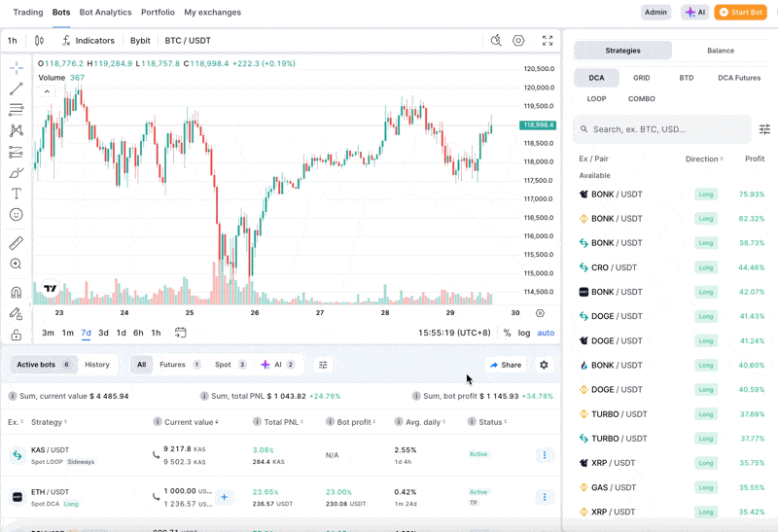Image resolution: width=778 pixels, height=532 pixels.
Task: Toggle log scale on chart
Action: coord(524,333)
